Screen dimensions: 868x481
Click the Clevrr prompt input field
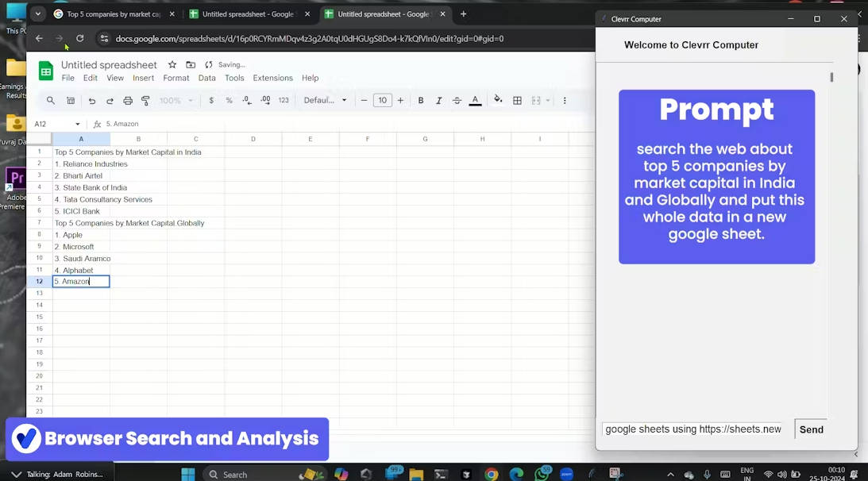692,429
